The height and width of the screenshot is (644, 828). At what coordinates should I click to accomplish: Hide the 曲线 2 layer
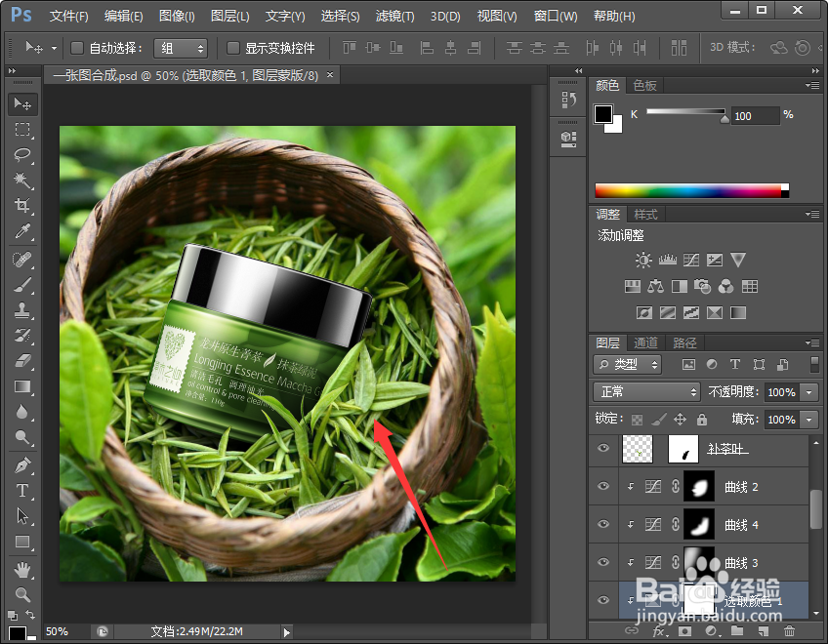click(603, 486)
